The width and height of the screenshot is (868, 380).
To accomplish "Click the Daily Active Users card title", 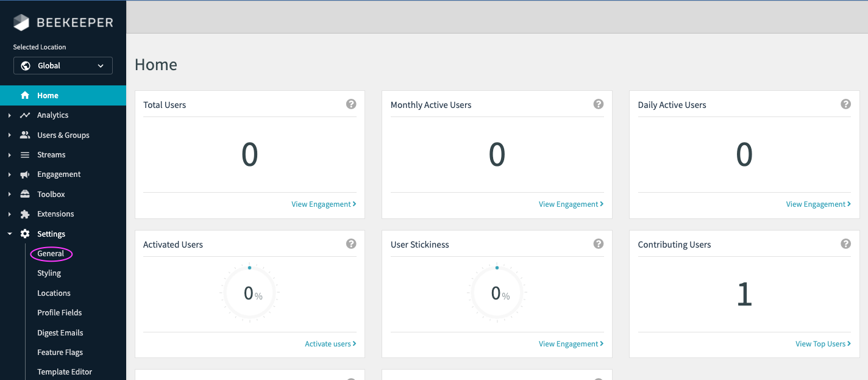I will point(672,105).
